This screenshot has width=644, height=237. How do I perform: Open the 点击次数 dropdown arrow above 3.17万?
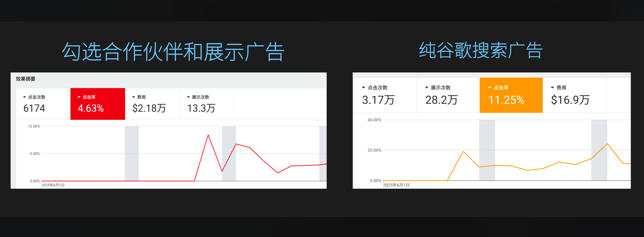[363, 88]
